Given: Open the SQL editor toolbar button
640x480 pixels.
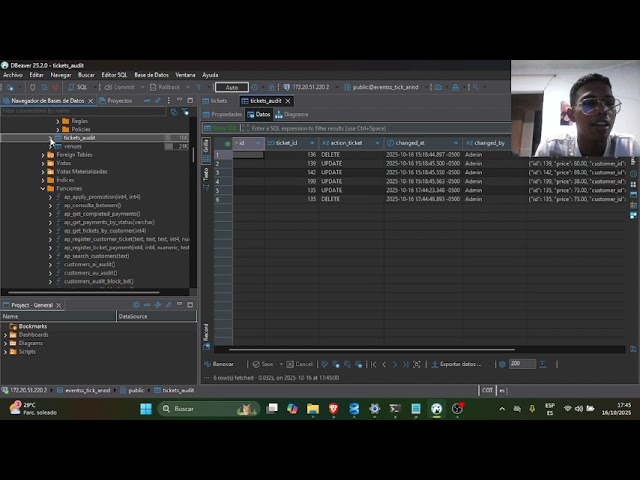Looking at the screenshot, I should click(78, 87).
